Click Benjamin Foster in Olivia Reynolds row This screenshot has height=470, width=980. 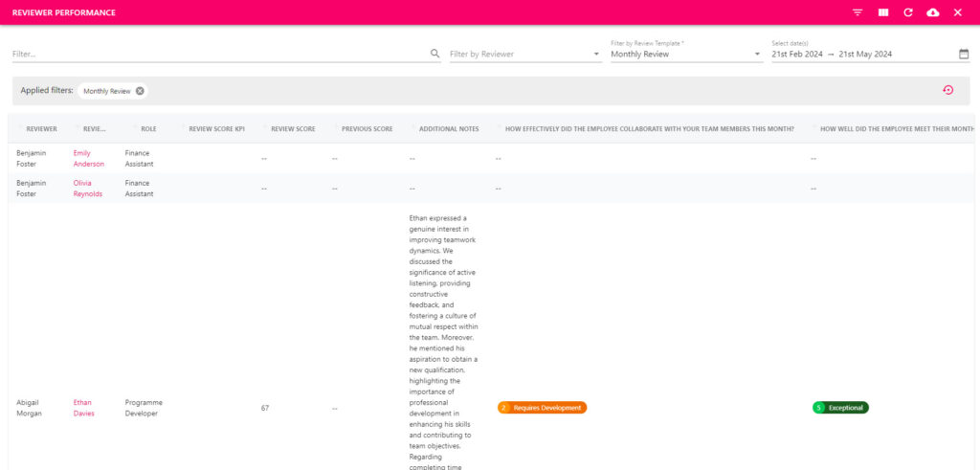32,189
